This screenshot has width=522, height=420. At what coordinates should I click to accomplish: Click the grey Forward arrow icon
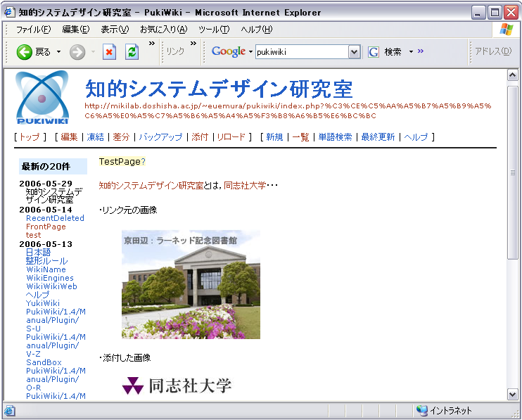[x=77, y=52]
